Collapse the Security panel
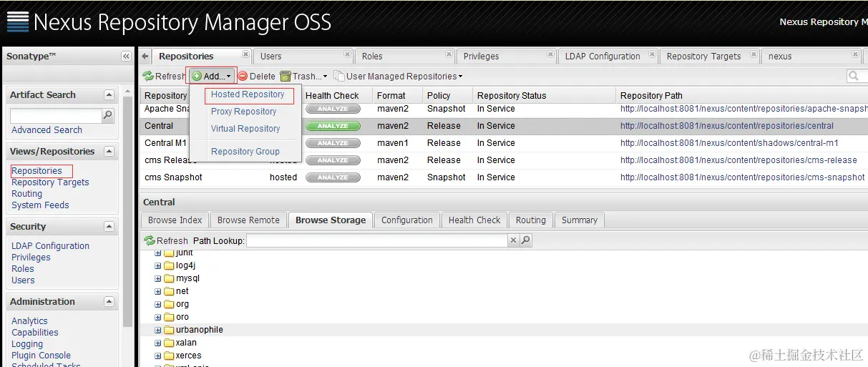The width and height of the screenshot is (868, 367). [x=109, y=227]
